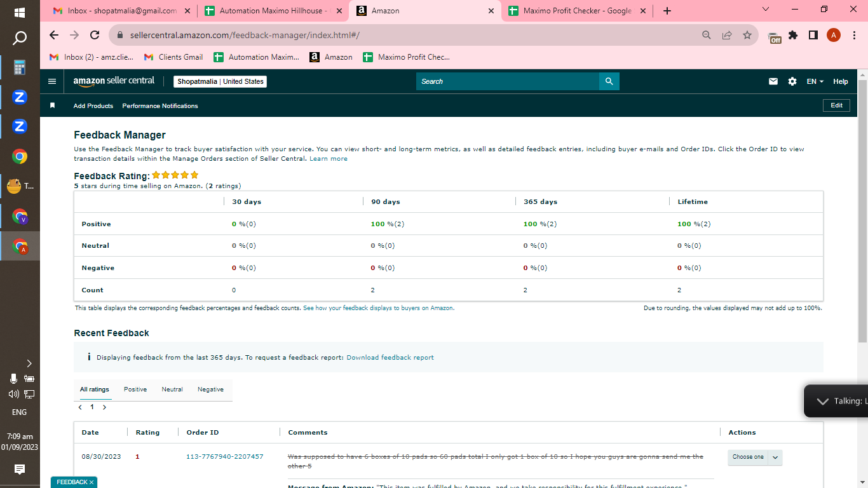Click the Shopatmalia | United States store selector
This screenshot has height=488, width=868.
[220, 81]
